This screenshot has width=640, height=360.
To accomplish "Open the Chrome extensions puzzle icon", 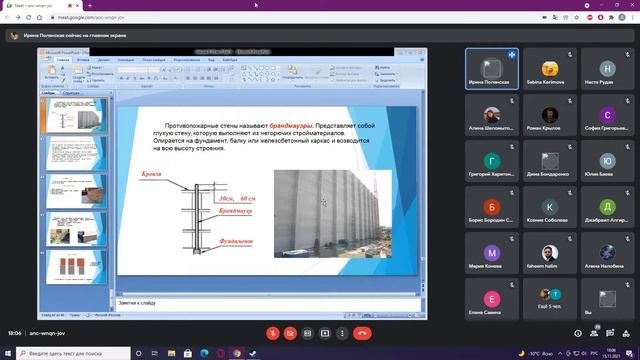I will [611, 18].
